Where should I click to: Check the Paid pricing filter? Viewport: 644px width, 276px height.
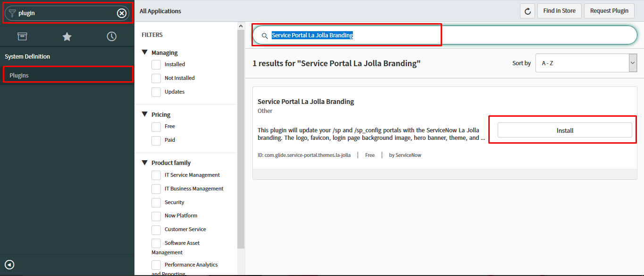point(156,140)
